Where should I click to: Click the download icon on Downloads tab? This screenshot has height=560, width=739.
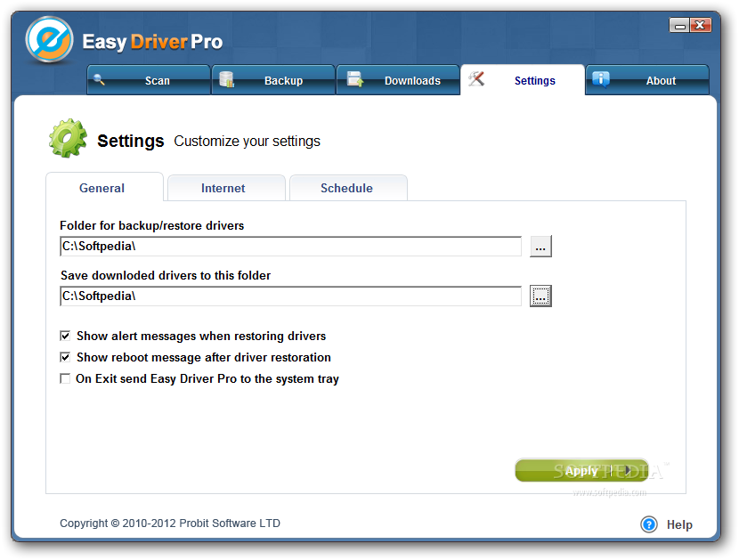click(355, 78)
